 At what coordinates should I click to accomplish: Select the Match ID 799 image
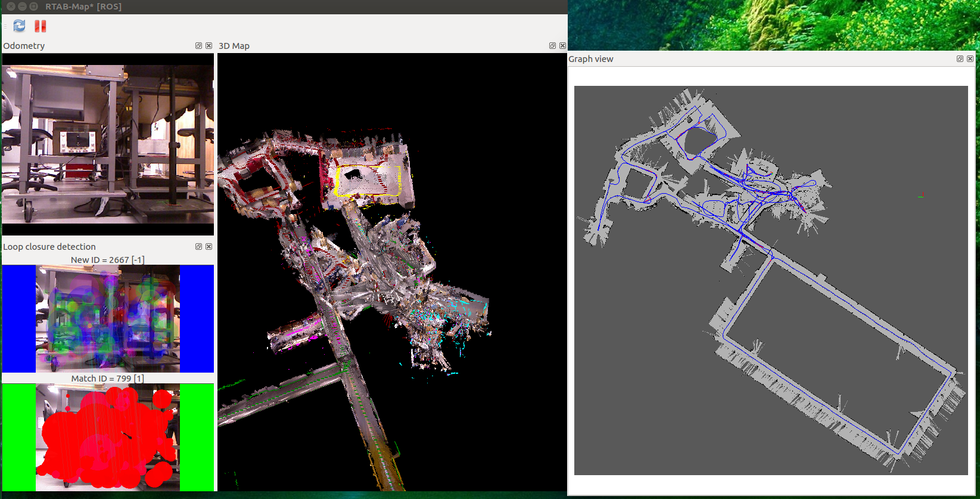108,437
